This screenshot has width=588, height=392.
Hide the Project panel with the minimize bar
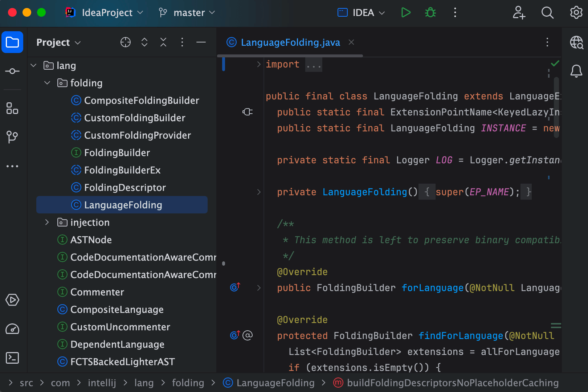pyautogui.click(x=201, y=42)
